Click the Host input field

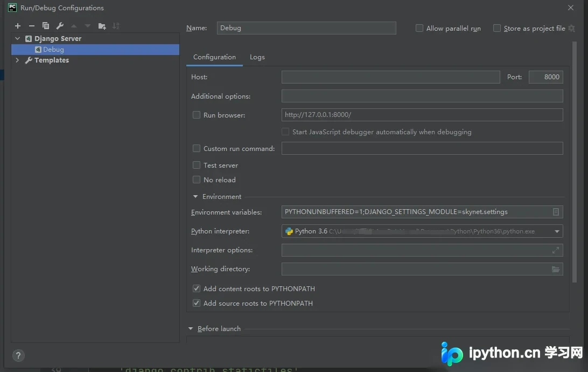(x=391, y=77)
